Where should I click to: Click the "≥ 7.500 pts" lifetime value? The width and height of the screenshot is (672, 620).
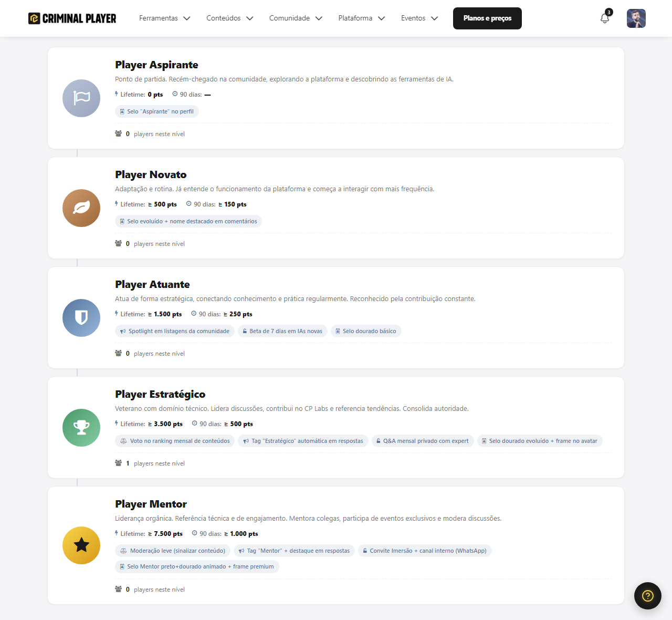coord(165,534)
